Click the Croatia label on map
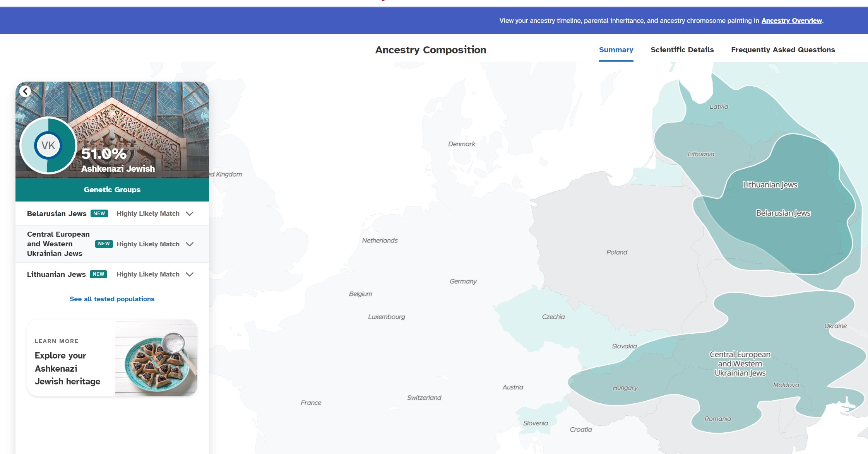This screenshot has height=454, width=868. pos(581,429)
